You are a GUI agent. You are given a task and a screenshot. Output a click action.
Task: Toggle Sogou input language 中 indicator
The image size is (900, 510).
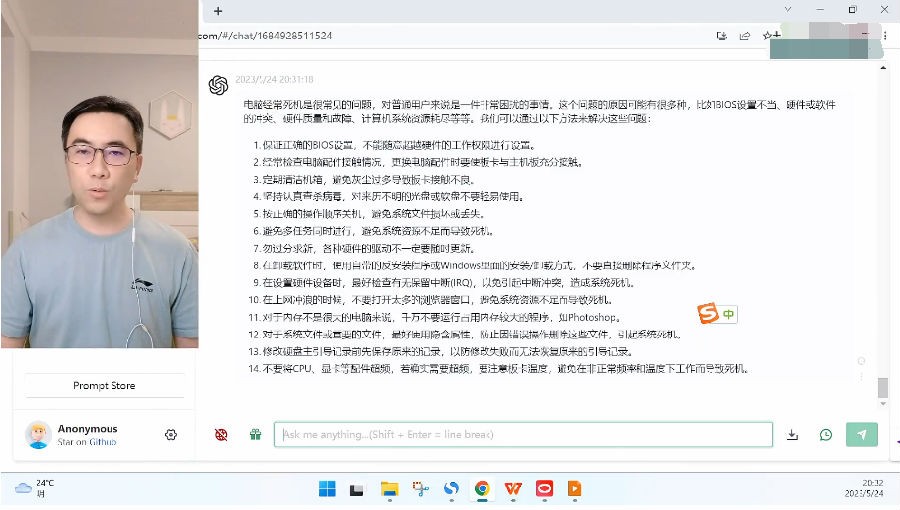[728, 314]
